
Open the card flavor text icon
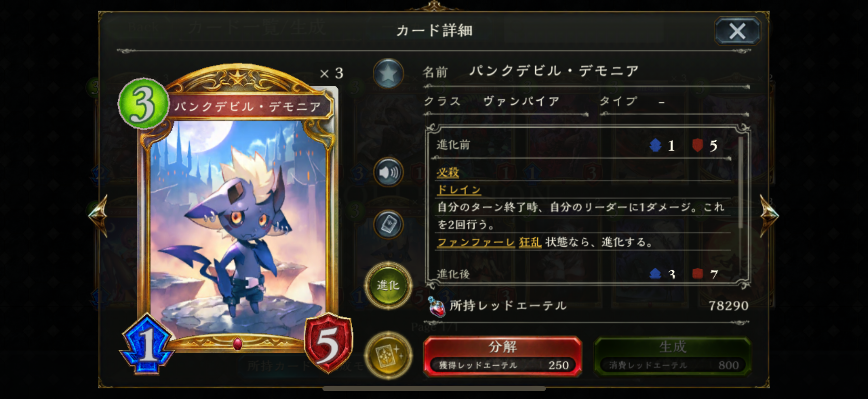[388, 225]
